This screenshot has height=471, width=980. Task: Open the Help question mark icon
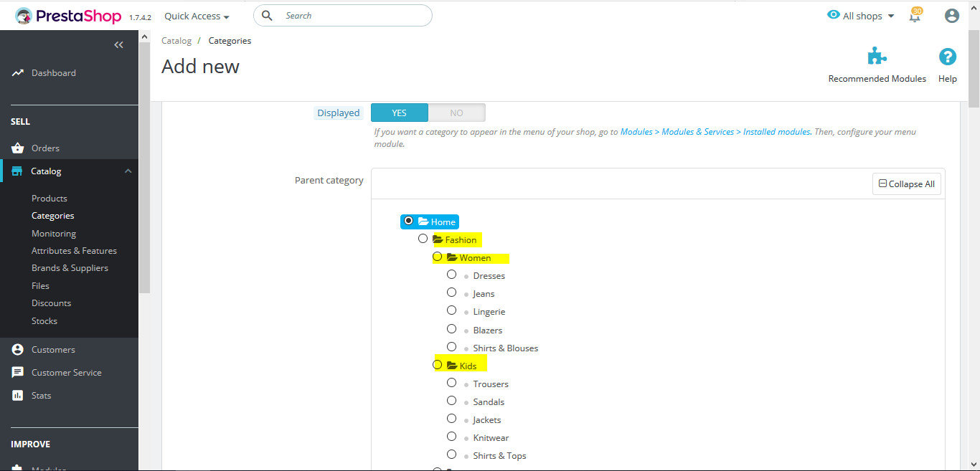947,56
